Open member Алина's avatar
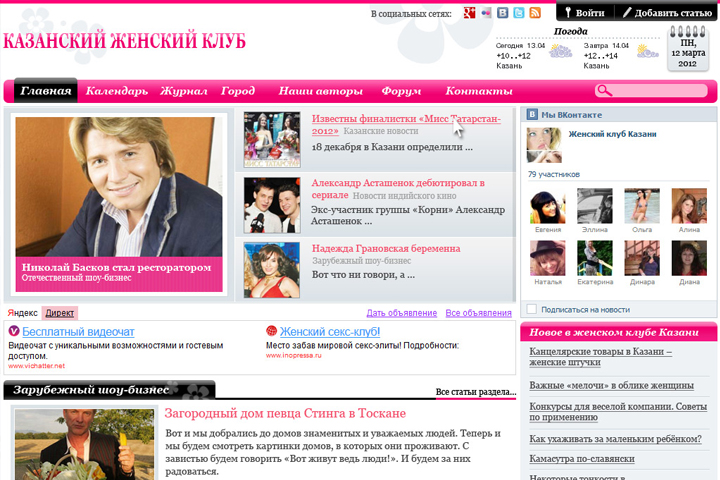This screenshot has width=720, height=480. pyautogui.click(x=689, y=206)
